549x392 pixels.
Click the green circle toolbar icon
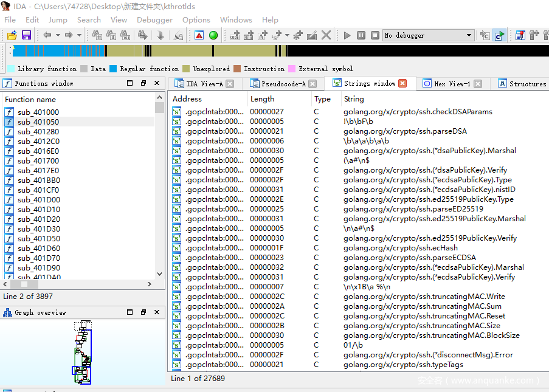pos(213,35)
